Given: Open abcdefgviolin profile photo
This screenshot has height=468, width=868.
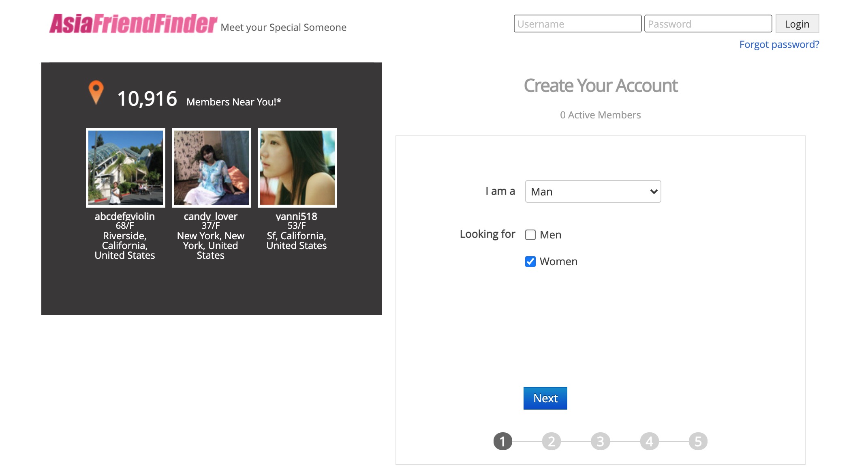Looking at the screenshot, I should [126, 168].
